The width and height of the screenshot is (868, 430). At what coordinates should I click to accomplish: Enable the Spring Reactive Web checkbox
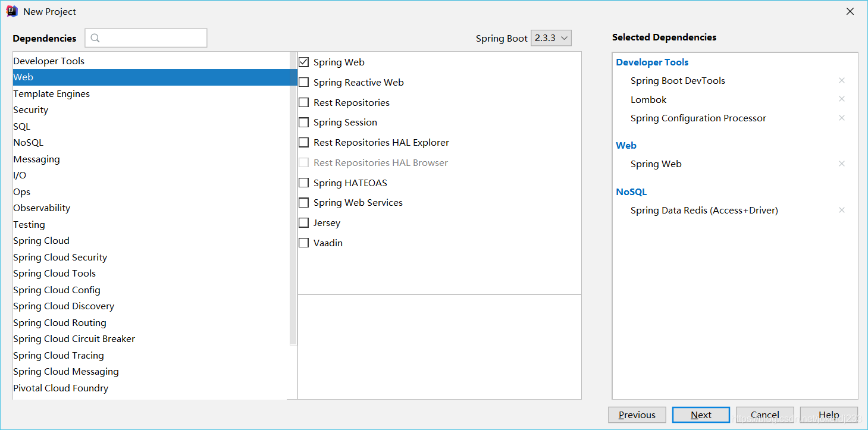304,82
